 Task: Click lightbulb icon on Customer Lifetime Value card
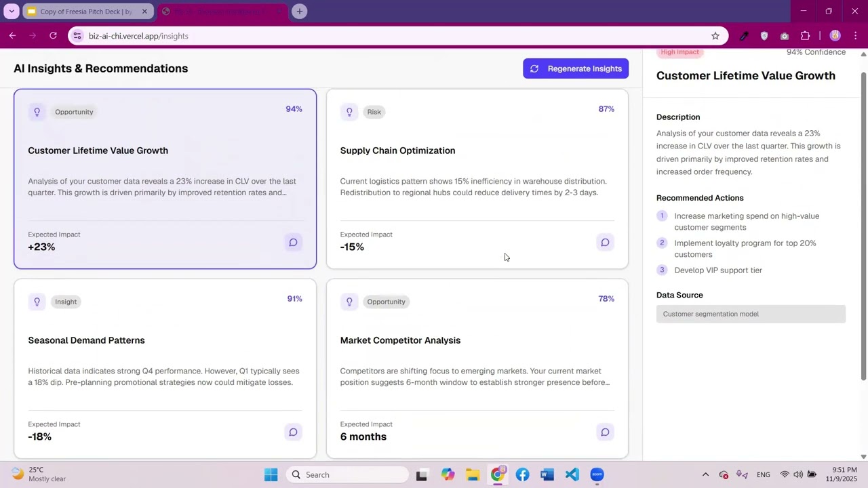click(x=37, y=112)
